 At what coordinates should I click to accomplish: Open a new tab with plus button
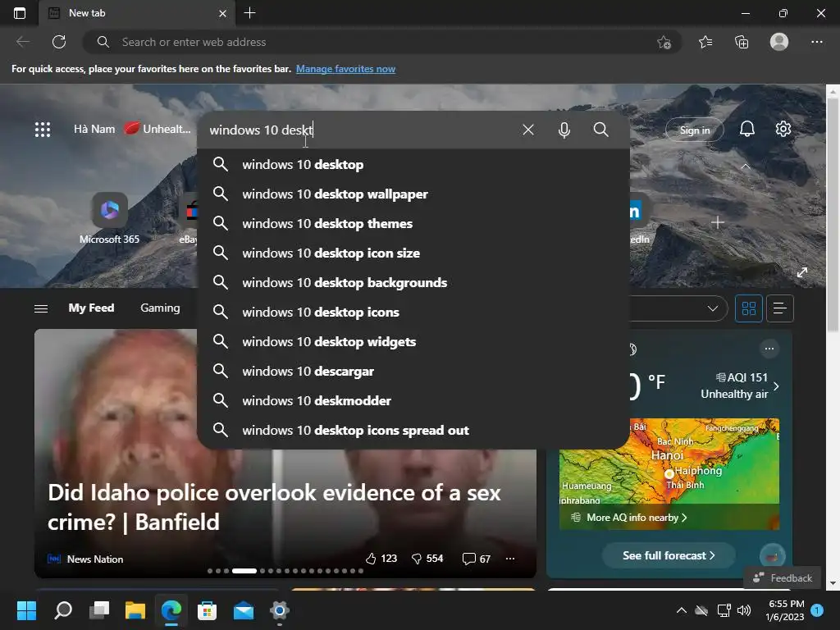click(249, 13)
